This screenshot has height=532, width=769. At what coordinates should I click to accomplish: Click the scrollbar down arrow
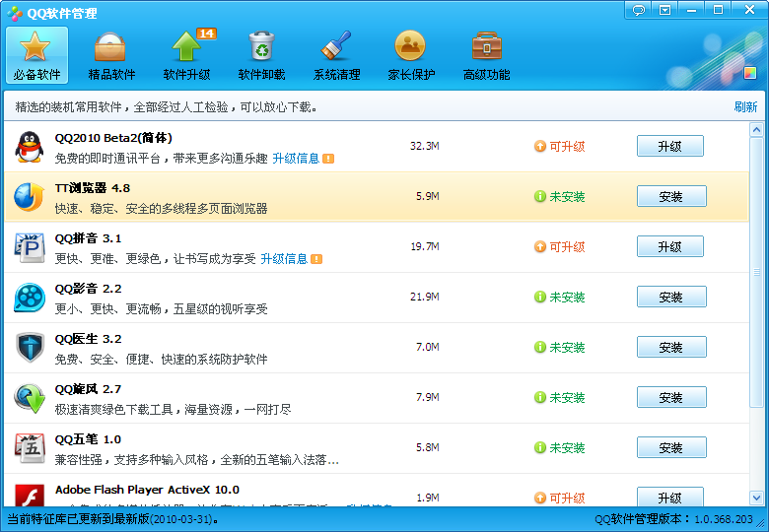[756, 499]
